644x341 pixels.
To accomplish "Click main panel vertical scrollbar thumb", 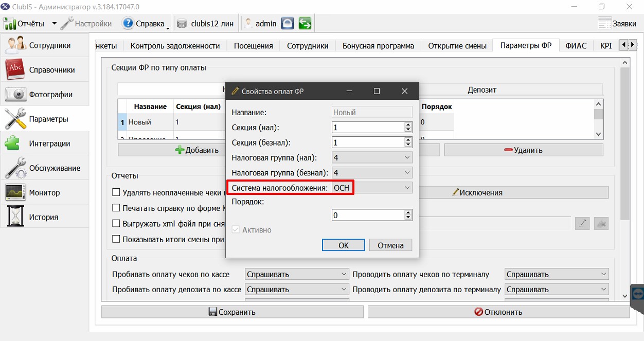I will [x=625, y=143].
